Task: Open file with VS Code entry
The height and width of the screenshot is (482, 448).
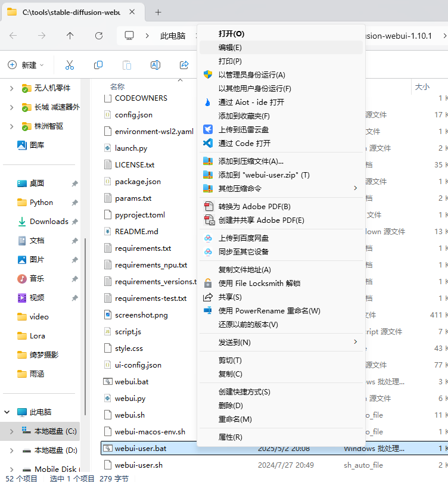Action: click(x=281, y=143)
